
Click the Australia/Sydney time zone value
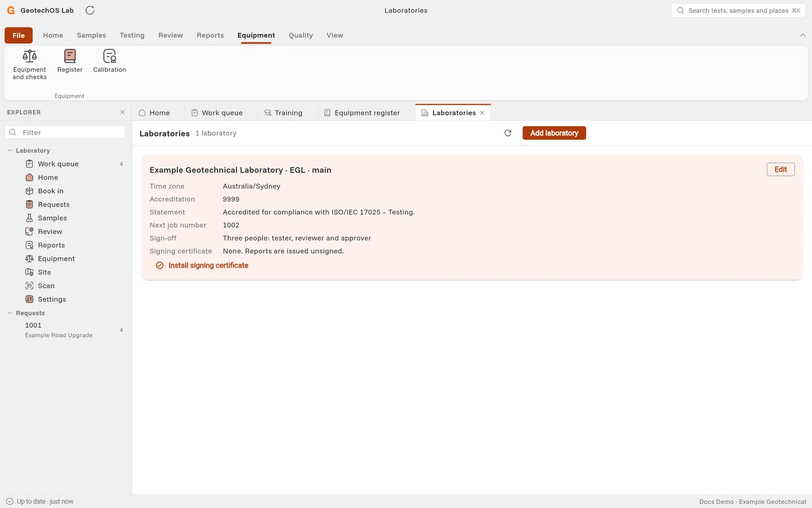pyautogui.click(x=252, y=186)
